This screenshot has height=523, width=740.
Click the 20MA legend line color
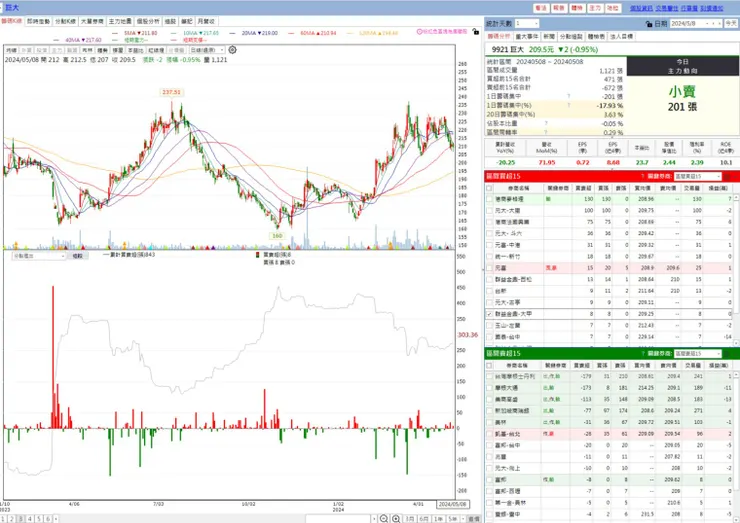coord(233,33)
